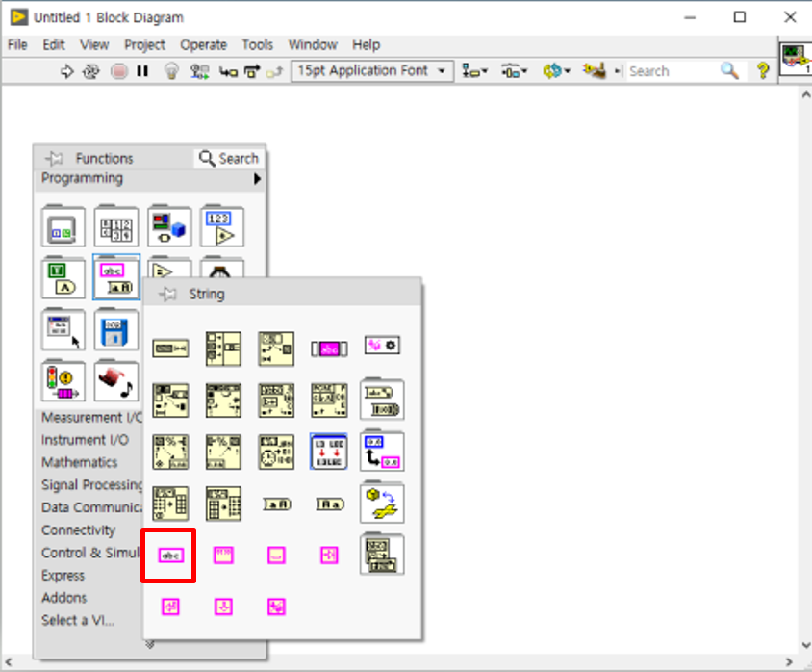
Task: Expand the Addons category
Action: 64,598
